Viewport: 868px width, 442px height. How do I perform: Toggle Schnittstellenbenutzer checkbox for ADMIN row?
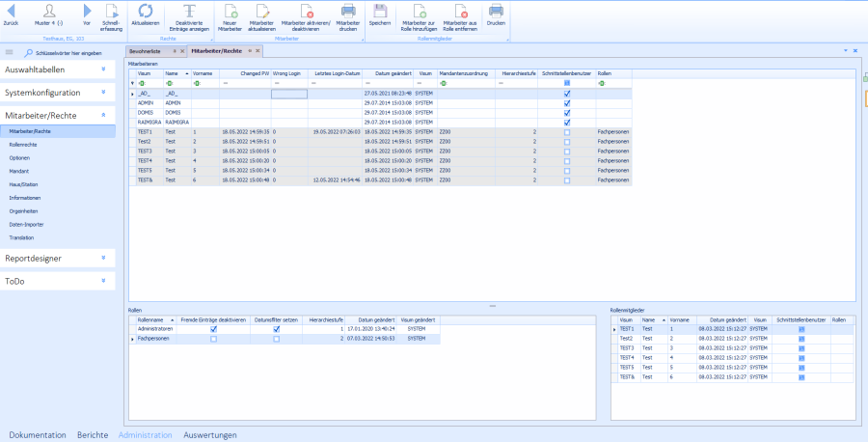(x=567, y=101)
